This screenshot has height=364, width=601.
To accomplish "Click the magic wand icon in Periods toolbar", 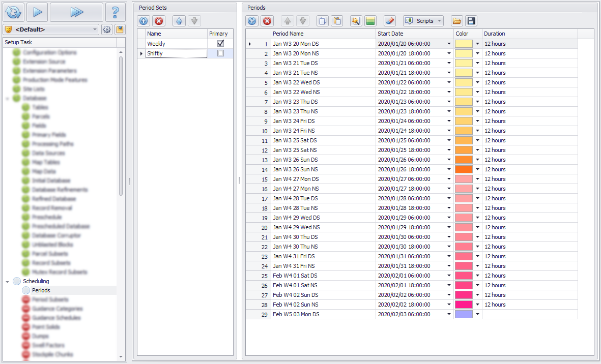I will click(x=356, y=21).
